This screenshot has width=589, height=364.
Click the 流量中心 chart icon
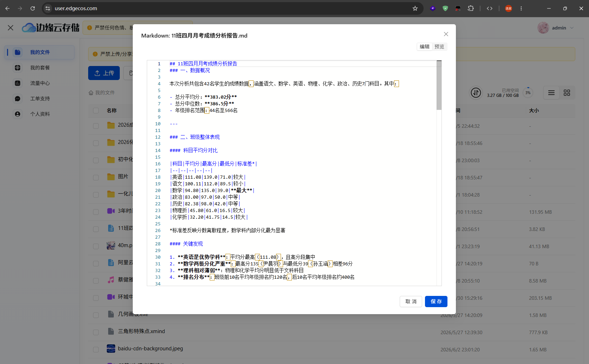(18, 83)
